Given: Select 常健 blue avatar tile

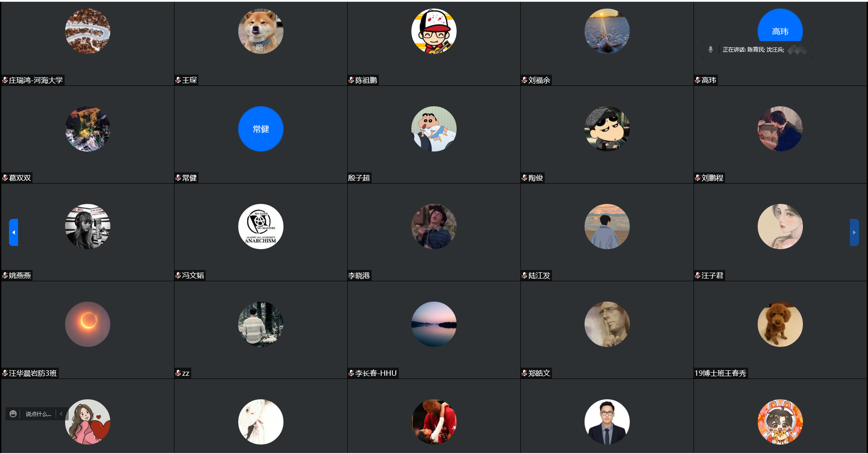Looking at the screenshot, I should tap(261, 129).
